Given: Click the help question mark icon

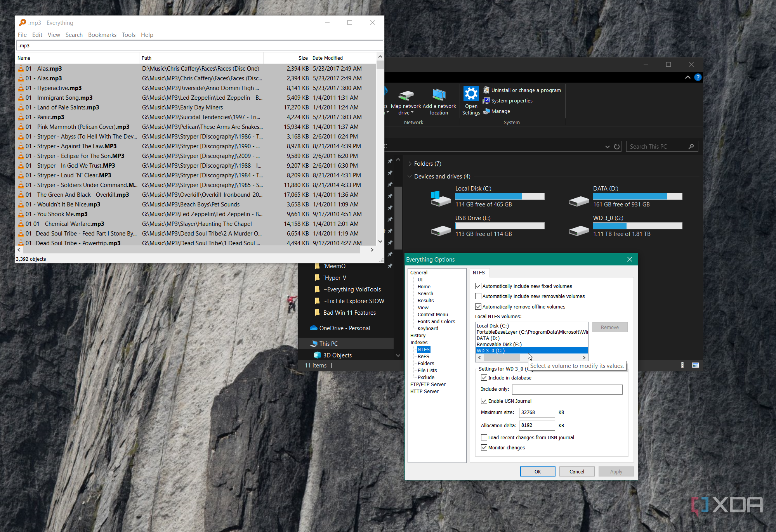Looking at the screenshot, I should pos(698,77).
